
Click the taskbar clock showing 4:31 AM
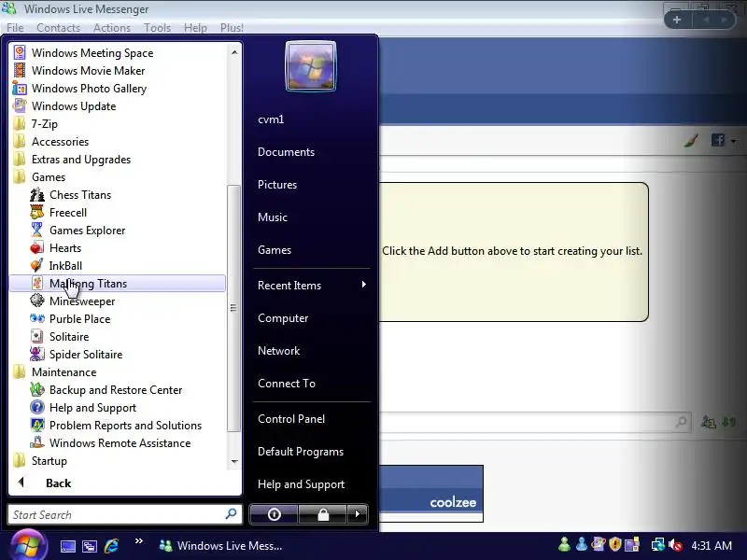pos(712,545)
